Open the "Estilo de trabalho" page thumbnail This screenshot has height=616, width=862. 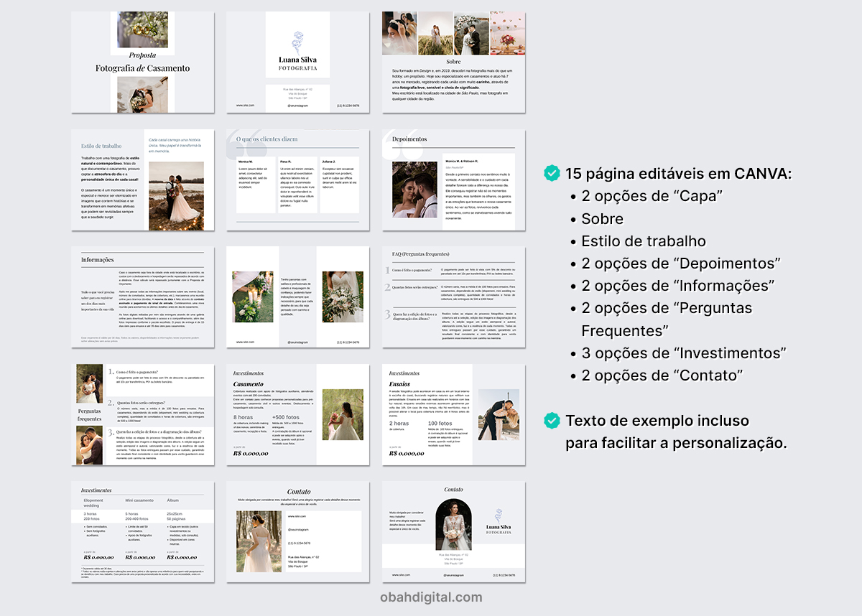[142, 180]
